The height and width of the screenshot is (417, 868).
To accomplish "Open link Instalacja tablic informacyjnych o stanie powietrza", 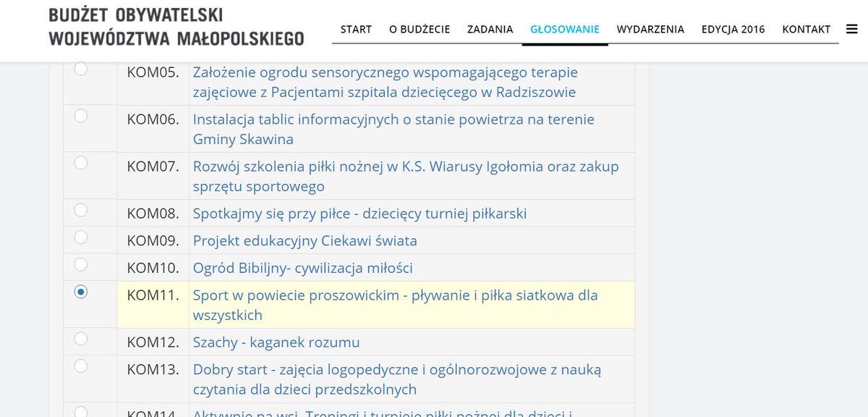I will coord(393,129).
